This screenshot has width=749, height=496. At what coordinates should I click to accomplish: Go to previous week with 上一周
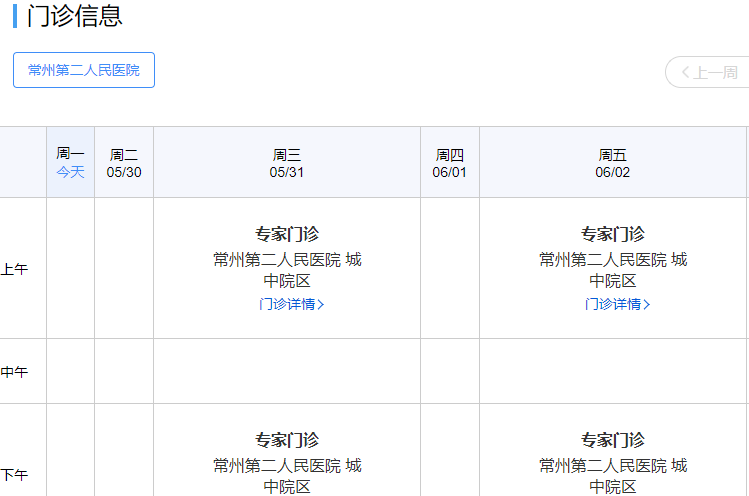click(x=709, y=72)
